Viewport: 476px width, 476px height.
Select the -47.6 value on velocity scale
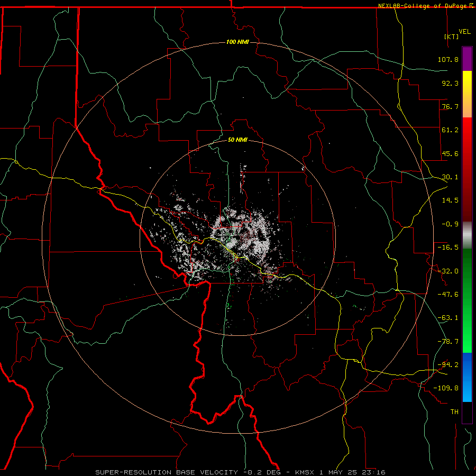tap(448, 295)
